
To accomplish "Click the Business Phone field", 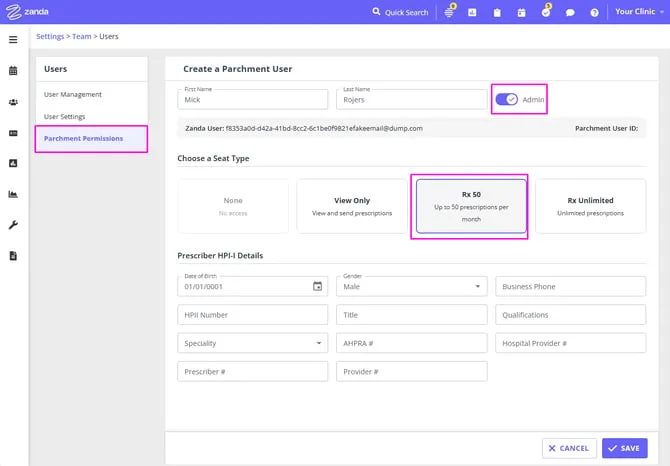I will point(570,286).
